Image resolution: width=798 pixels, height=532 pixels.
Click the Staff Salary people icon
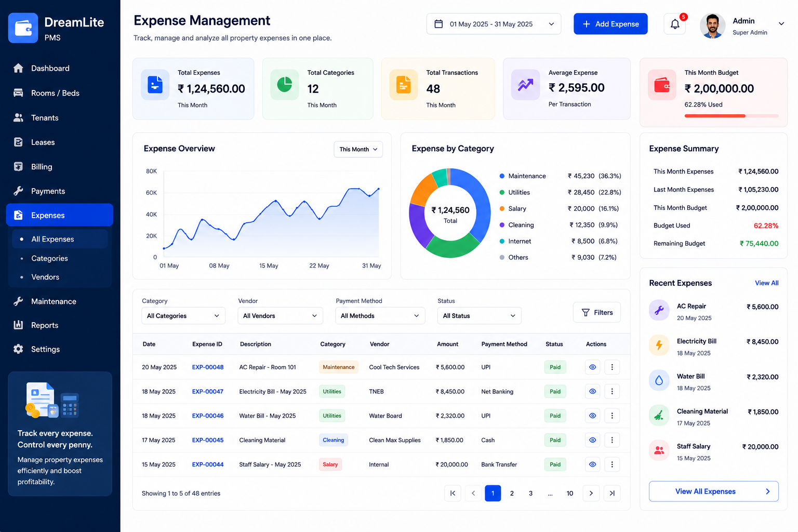pyautogui.click(x=659, y=450)
